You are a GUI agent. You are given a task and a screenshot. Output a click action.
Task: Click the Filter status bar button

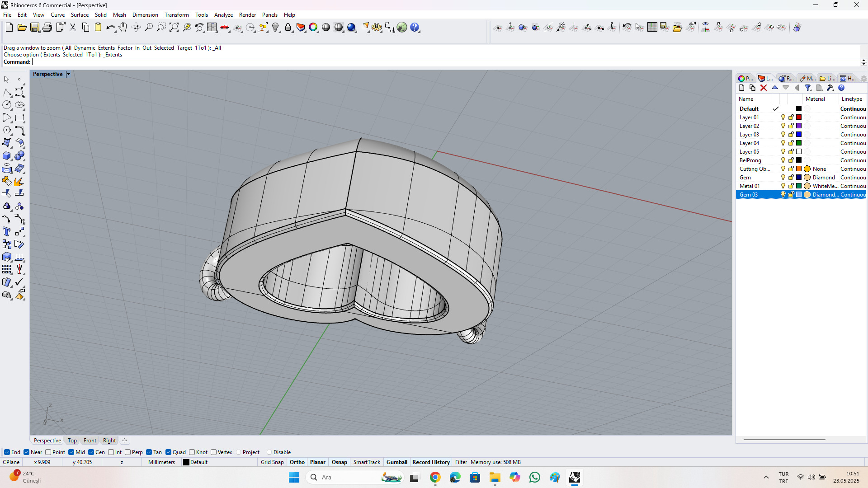pos(461,462)
